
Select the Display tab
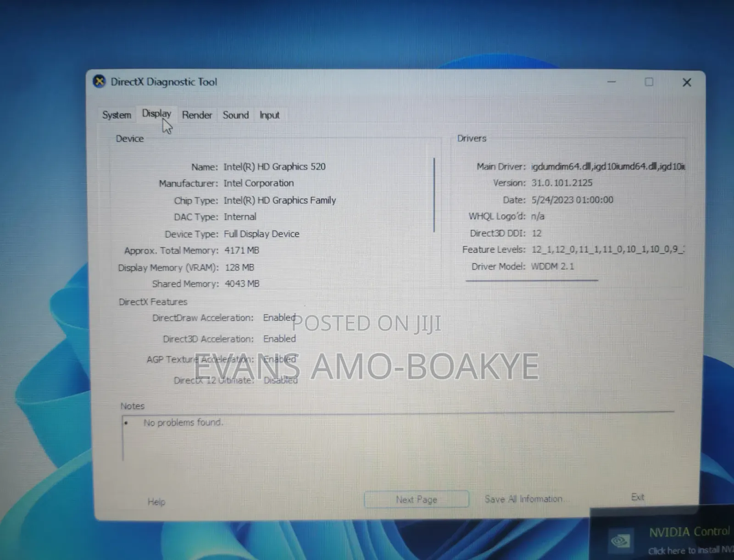pos(156,113)
